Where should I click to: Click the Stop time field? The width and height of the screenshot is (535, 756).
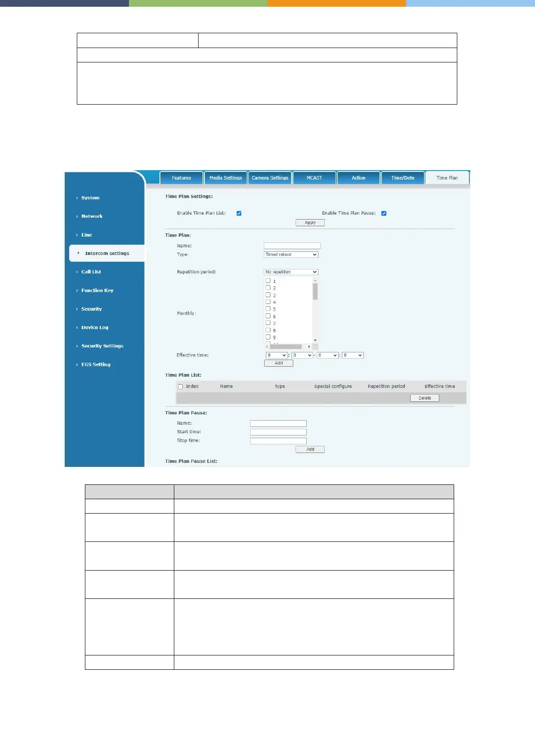(x=279, y=441)
